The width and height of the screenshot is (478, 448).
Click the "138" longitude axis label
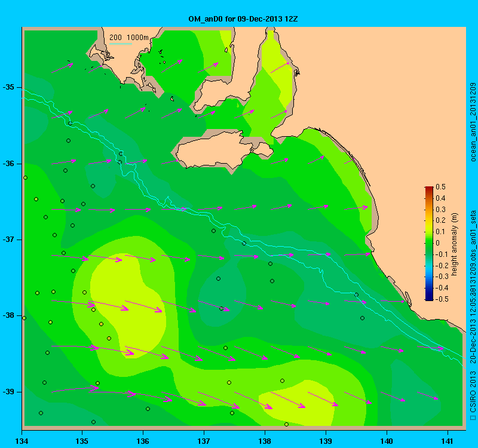point(265,441)
